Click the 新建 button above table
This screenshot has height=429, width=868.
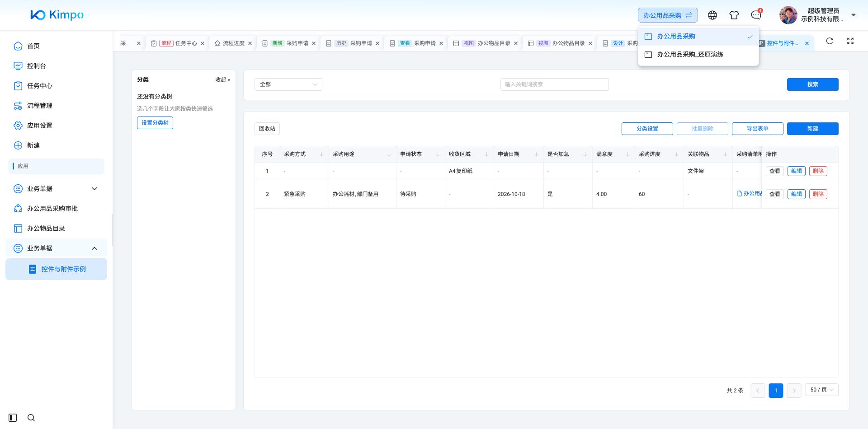pos(812,129)
